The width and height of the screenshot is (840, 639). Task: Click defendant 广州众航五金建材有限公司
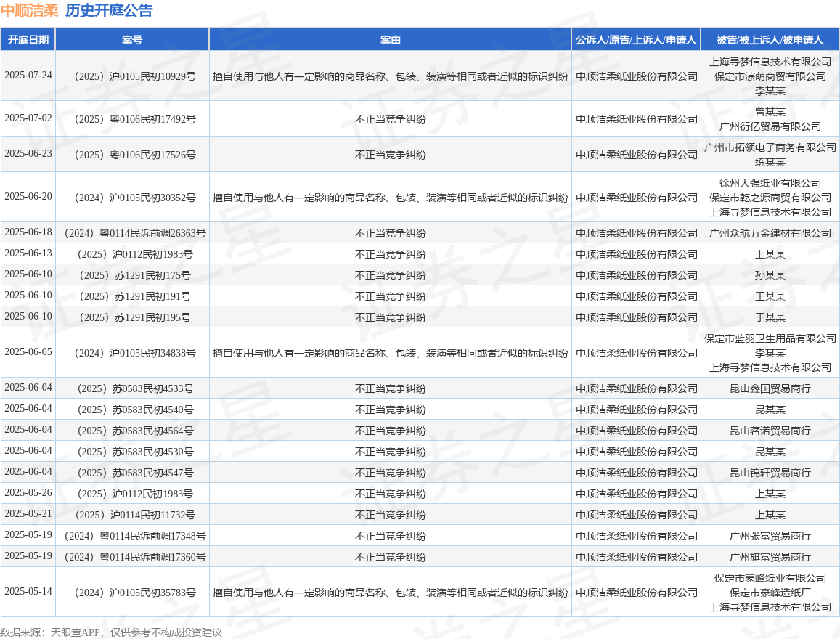(770, 233)
